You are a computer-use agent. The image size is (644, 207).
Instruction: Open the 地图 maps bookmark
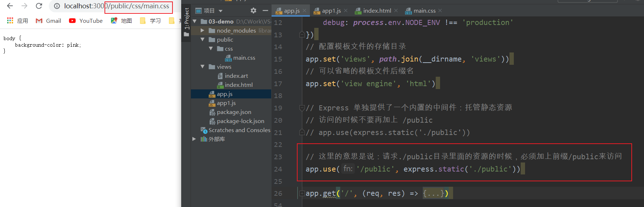coord(121,21)
